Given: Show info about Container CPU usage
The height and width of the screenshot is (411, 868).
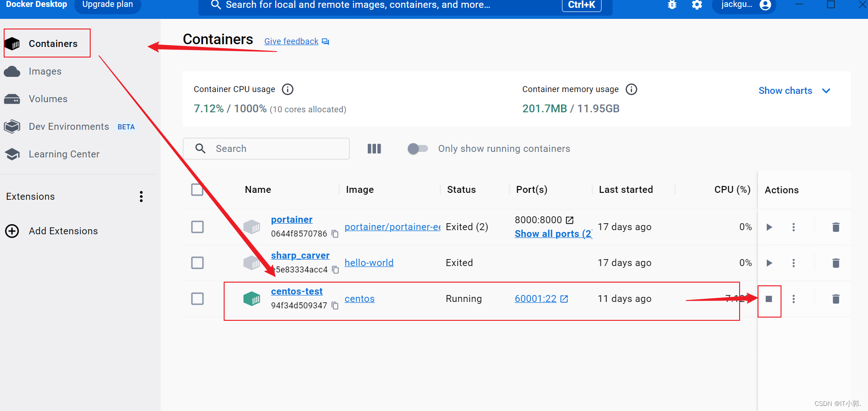Looking at the screenshot, I should coord(288,89).
